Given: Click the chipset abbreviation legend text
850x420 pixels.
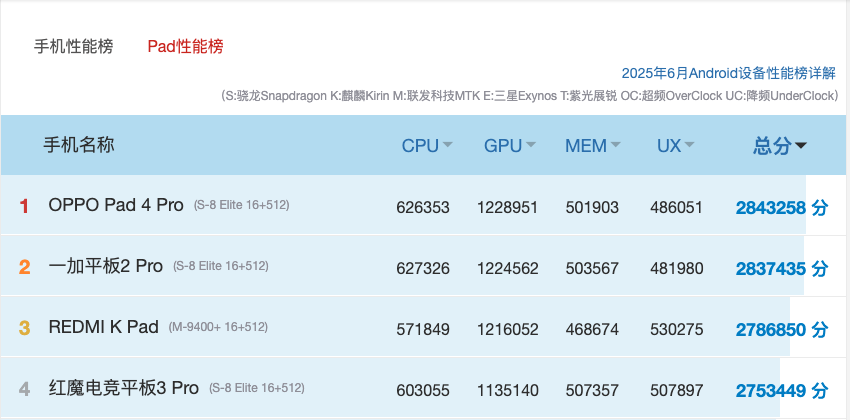Looking at the screenshot, I should pos(529,95).
